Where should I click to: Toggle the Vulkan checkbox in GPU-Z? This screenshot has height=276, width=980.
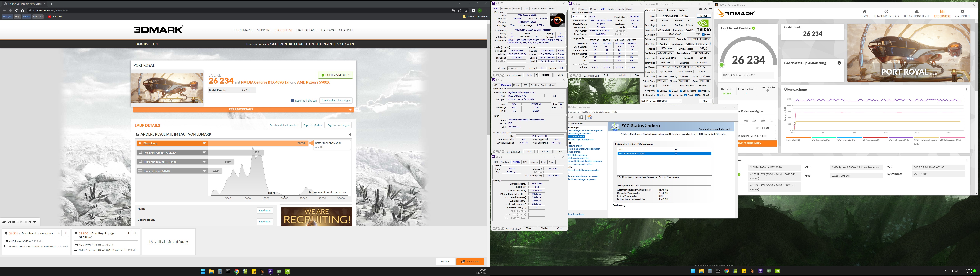coord(658,95)
